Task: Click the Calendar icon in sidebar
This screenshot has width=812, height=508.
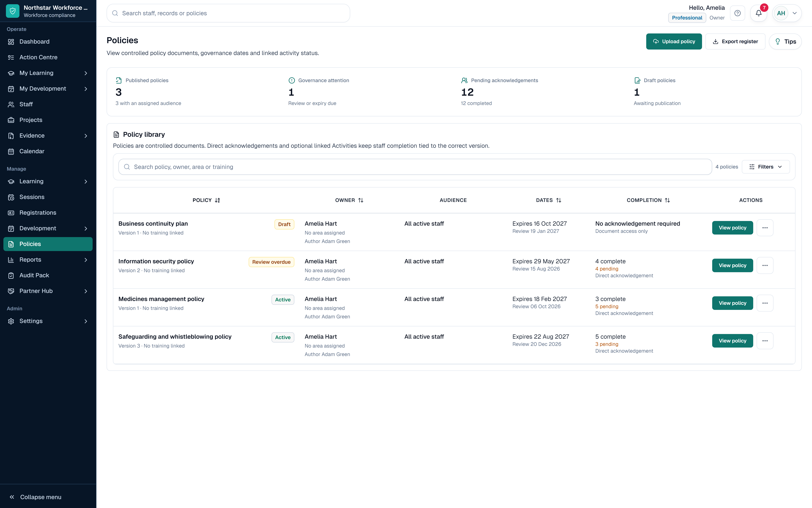Action: (x=11, y=152)
